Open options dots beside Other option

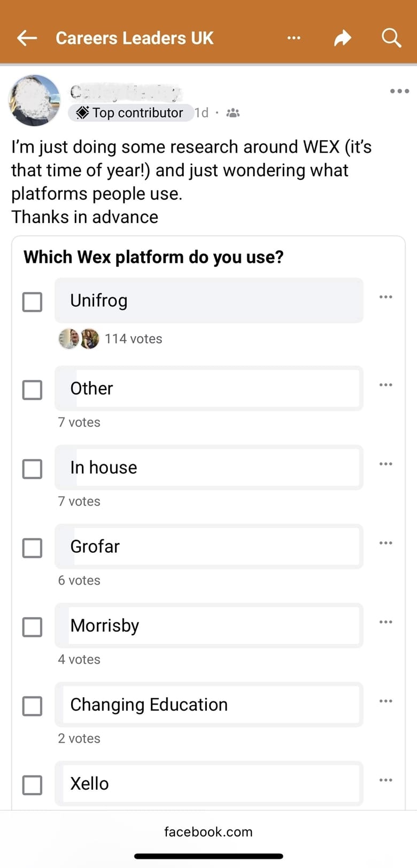[x=385, y=385]
